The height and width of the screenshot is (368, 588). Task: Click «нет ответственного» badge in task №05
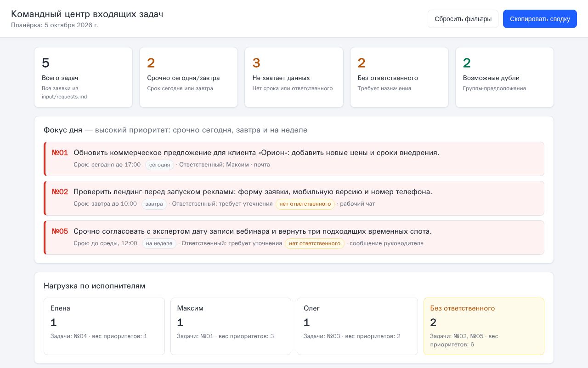click(315, 243)
